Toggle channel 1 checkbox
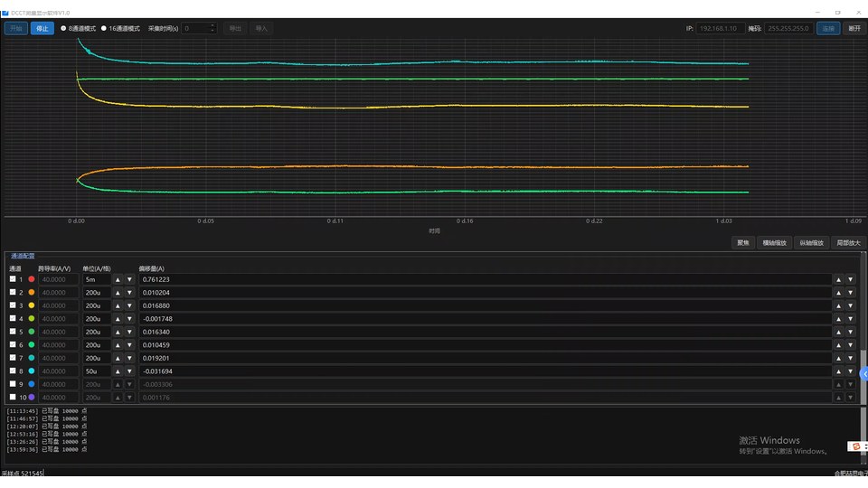This screenshot has height=488, width=868. point(13,279)
